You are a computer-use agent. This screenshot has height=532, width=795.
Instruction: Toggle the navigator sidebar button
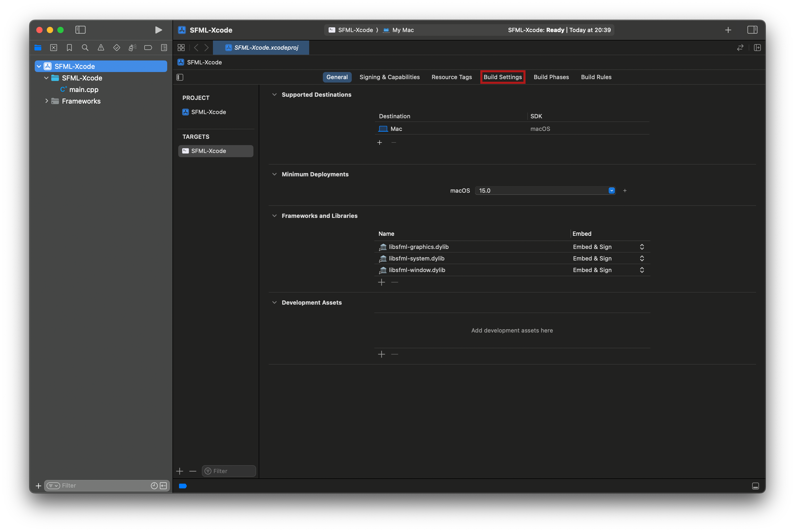pyautogui.click(x=80, y=30)
